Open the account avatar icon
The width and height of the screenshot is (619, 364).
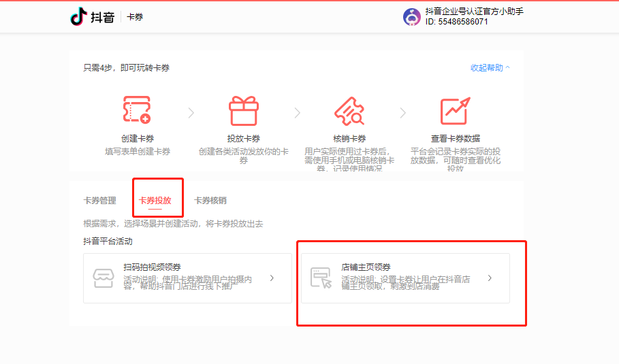click(412, 17)
